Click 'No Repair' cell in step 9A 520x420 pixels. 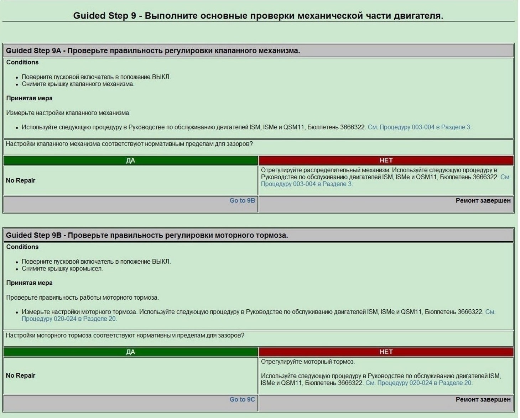click(131, 180)
